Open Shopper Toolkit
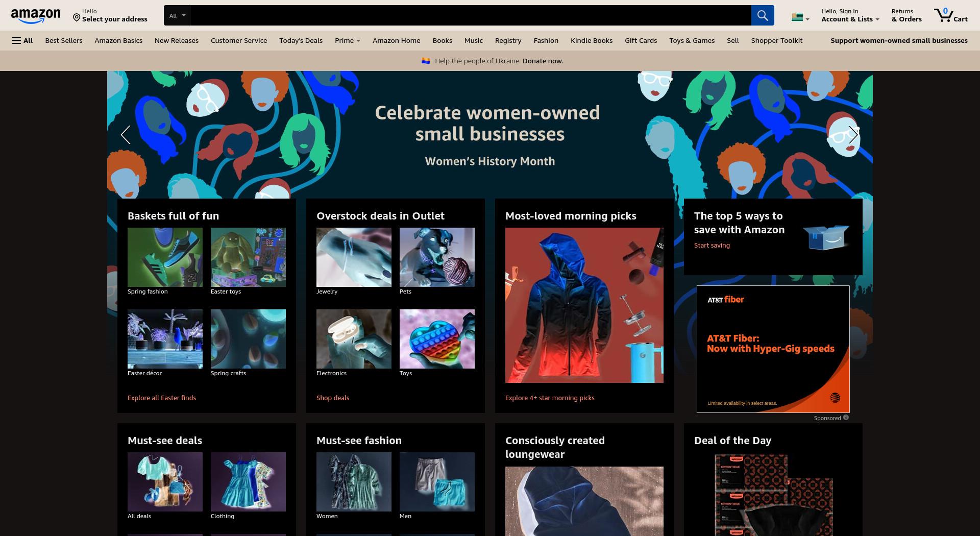This screenshot has width=980, height=536. point(777,40)
